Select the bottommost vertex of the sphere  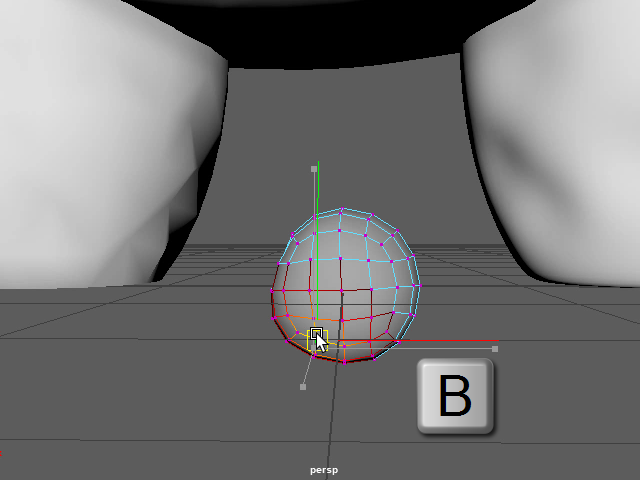pos(344,361)
